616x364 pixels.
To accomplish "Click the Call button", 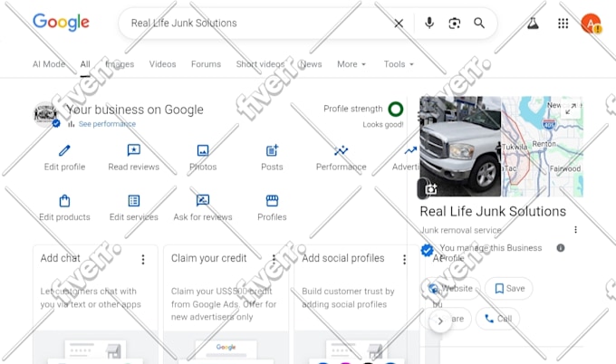I will [497, 319].
